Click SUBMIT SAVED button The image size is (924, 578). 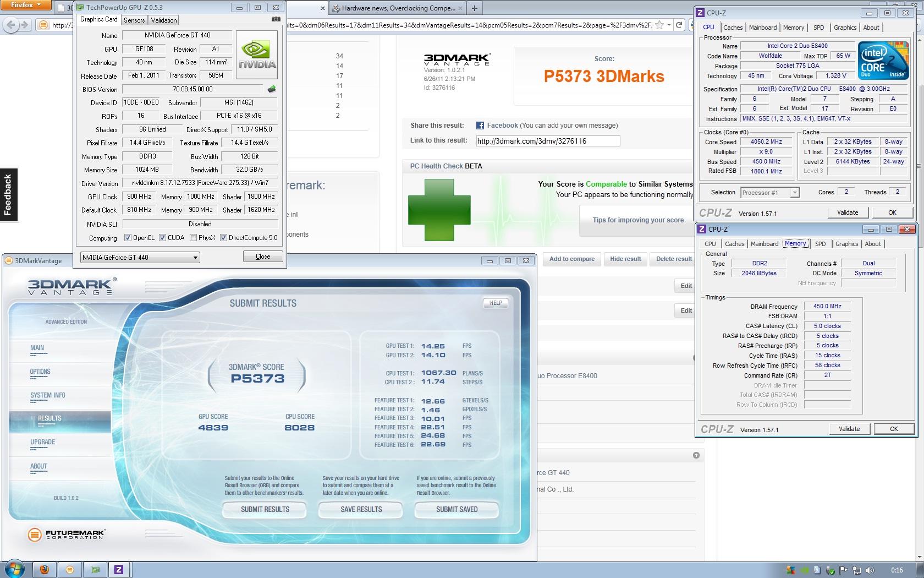[x=457, y=509]
